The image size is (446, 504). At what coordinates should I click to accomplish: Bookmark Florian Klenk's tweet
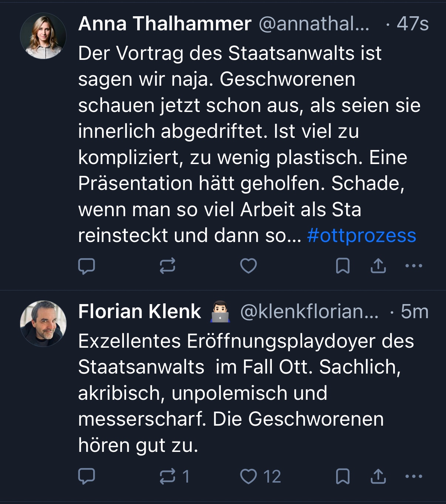342,476
